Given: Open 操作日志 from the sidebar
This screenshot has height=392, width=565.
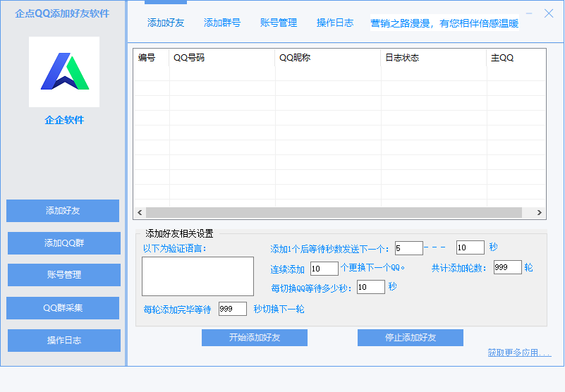Looking at the screenshot, I should pyautogui.click(x=64, y=341).
